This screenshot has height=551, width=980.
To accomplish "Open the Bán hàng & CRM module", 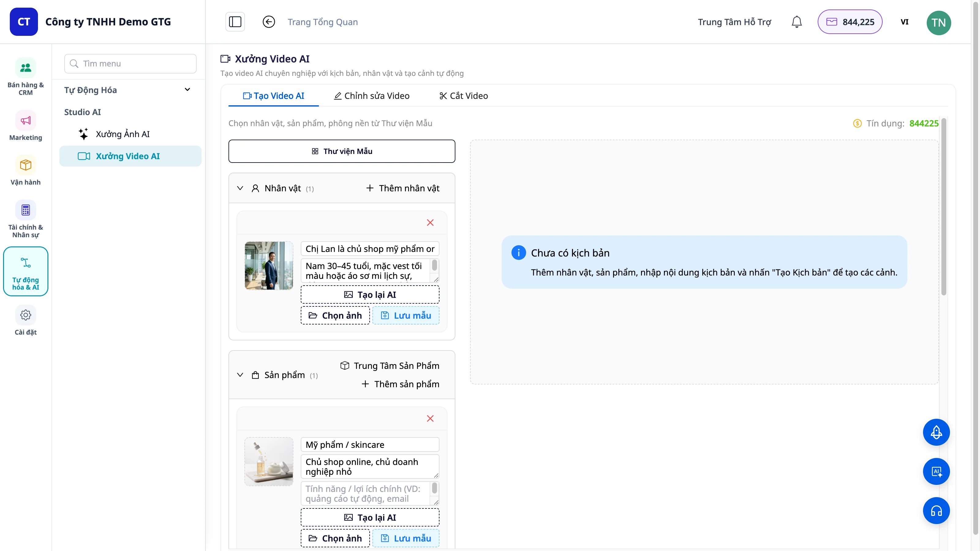I will tap(25, 77).
